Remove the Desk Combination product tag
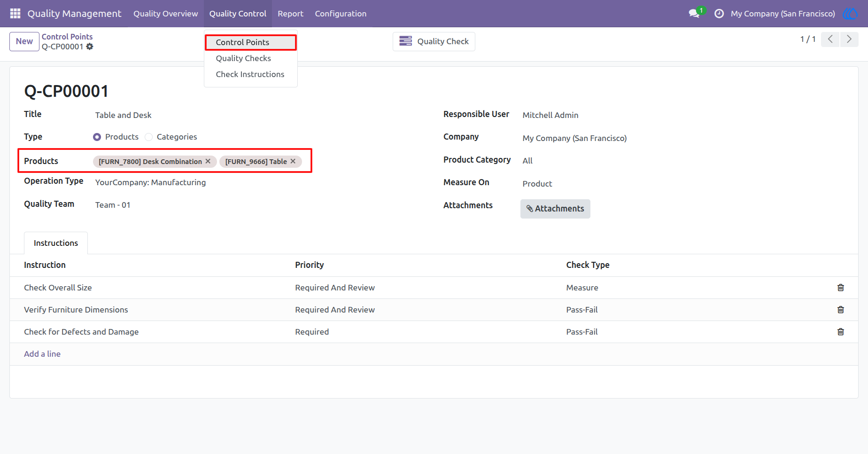This screenshot has height=454, width=868. pos(208,161)
